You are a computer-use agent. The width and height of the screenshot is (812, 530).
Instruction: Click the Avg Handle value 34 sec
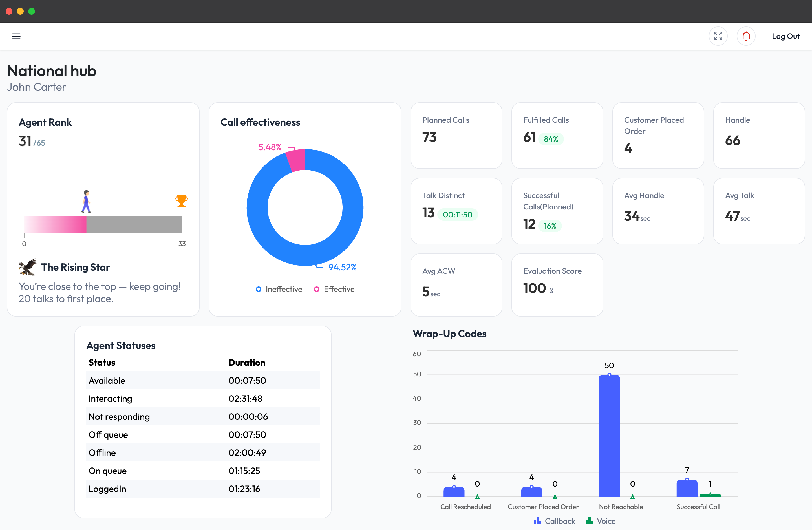[x=637, y=216]
